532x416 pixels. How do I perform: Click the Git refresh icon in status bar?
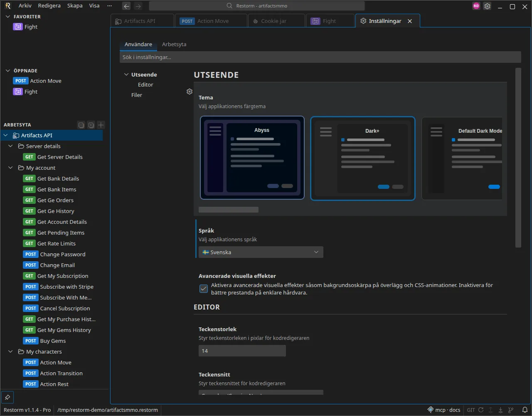click(481, 410)
